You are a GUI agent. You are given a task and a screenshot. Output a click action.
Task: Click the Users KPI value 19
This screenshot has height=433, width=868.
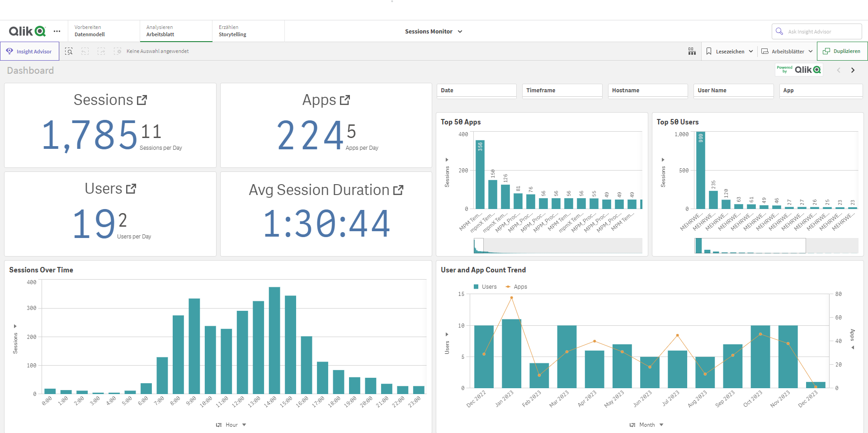click(x=94, y=224)
